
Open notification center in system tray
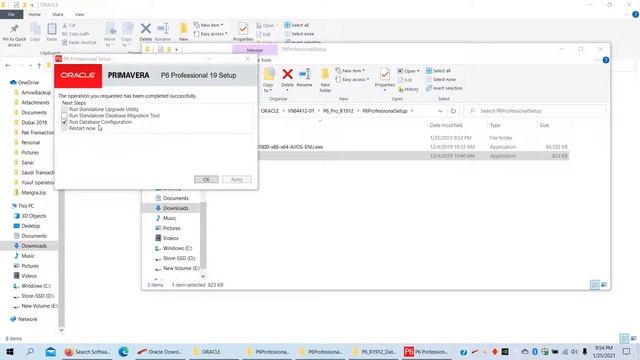(x=627, y=351)
